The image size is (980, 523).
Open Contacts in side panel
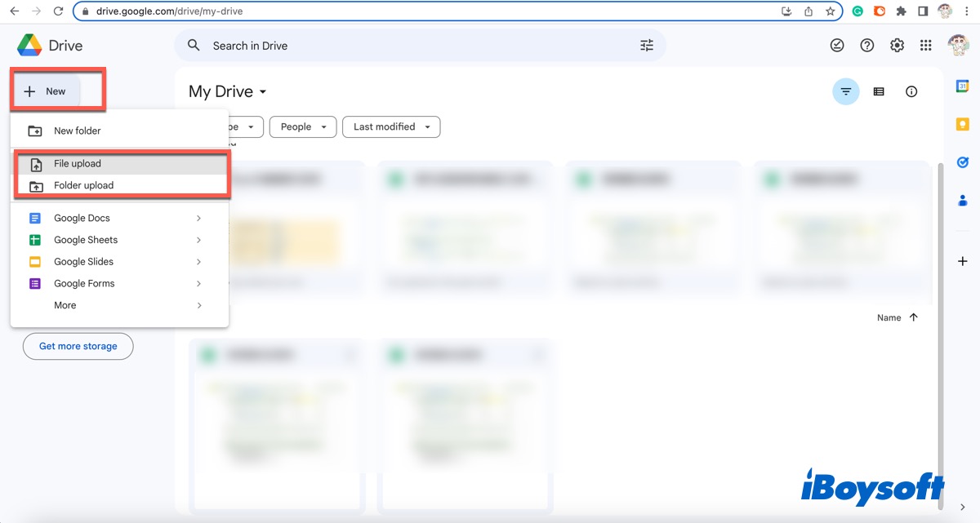pyautogui.click(x=963, y=200)
